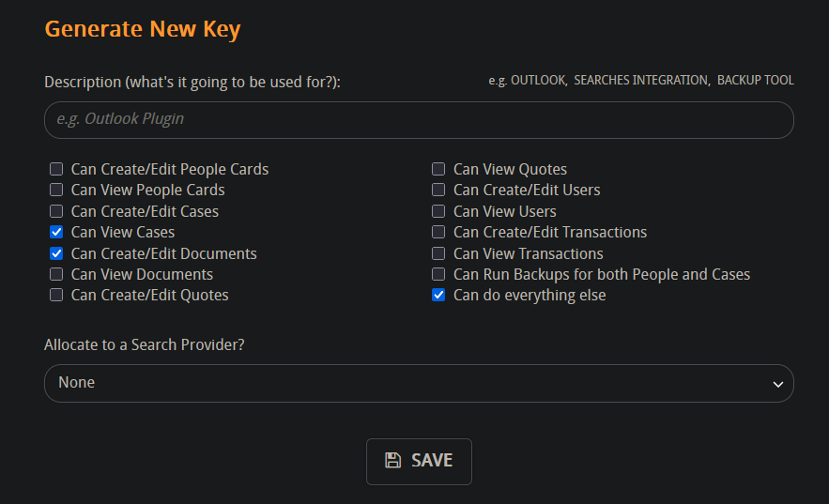Check the Can View Quotes box

(x=438, y=169)
